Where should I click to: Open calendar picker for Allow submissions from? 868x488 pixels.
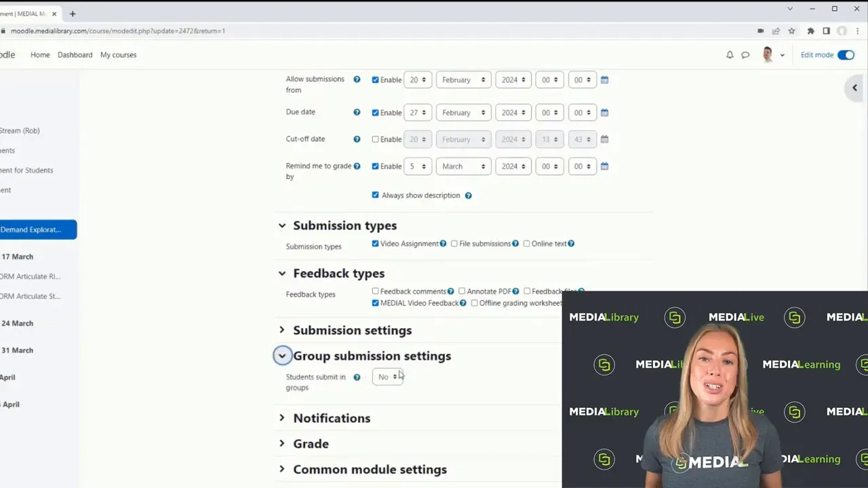click(604, 80)
